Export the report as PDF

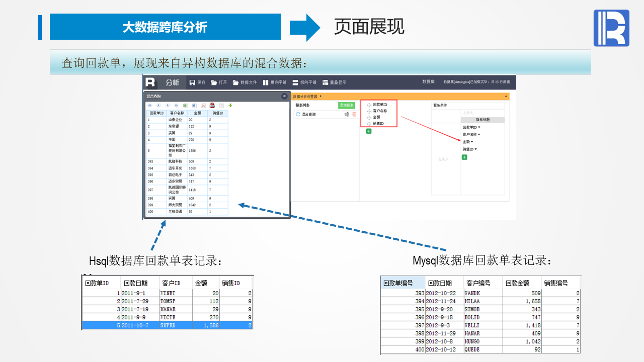pos(203,106)
